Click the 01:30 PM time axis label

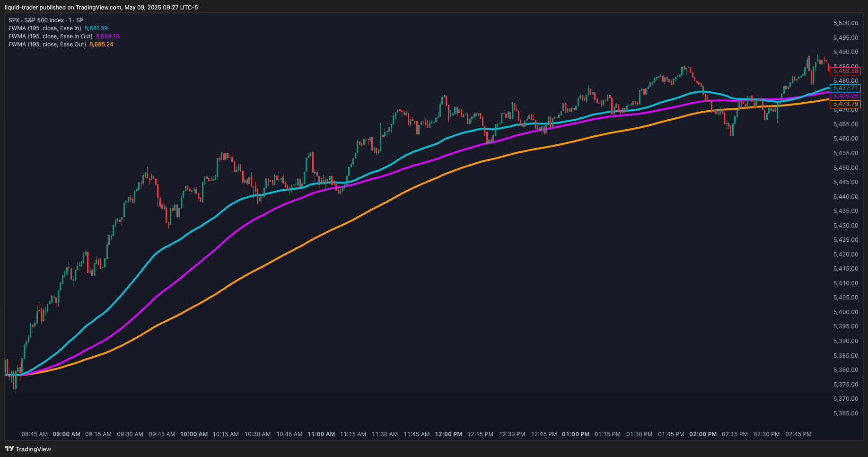(640, 434)
